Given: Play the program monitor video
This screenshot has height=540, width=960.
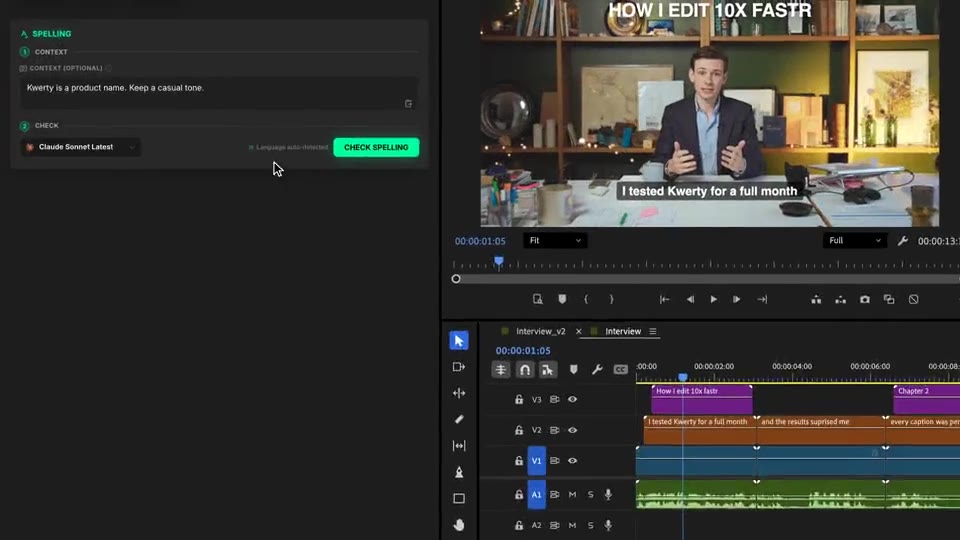Looking at the screenshot, I should click(x=713, y=299).
